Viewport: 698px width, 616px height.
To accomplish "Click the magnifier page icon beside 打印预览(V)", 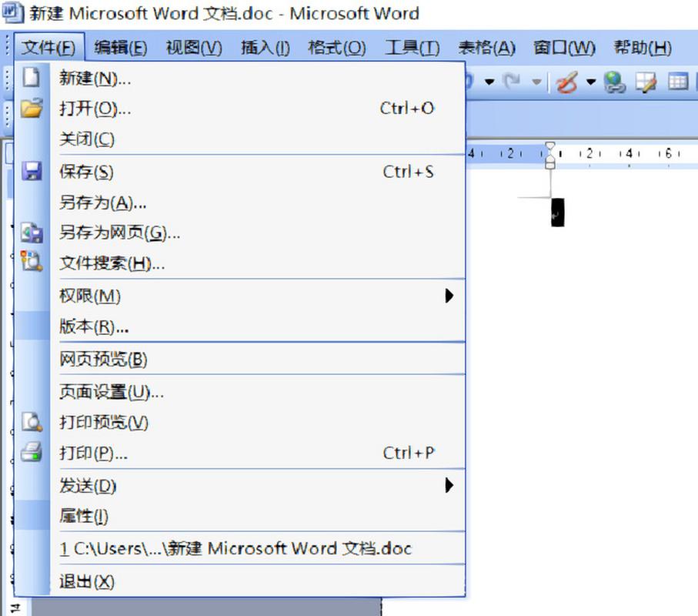I will [x=32, y=422].
